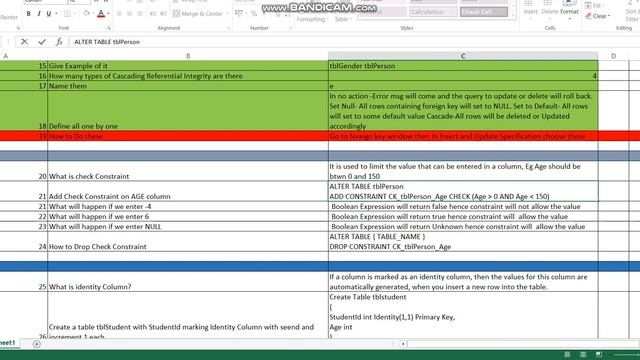
Task: Open Alignment dialog launcher
Action: coord(228,28)
